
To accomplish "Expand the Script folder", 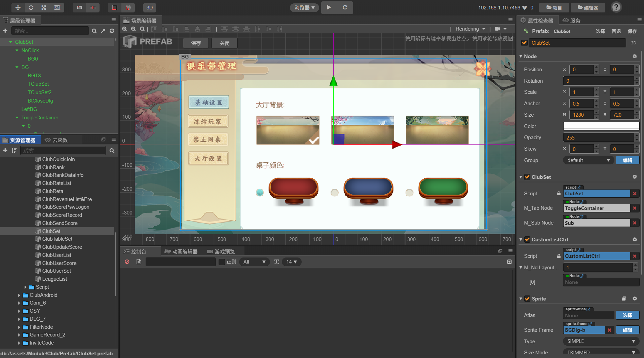I will (25, 287).
